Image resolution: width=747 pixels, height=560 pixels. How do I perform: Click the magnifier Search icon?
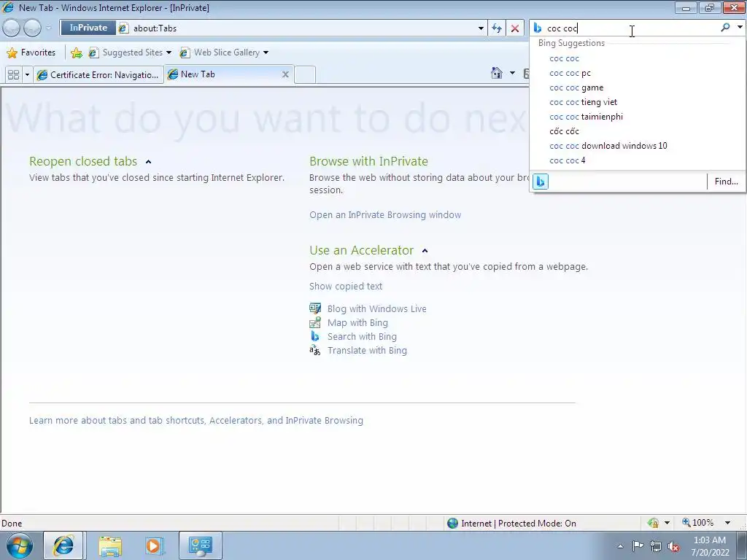[725, 28]
